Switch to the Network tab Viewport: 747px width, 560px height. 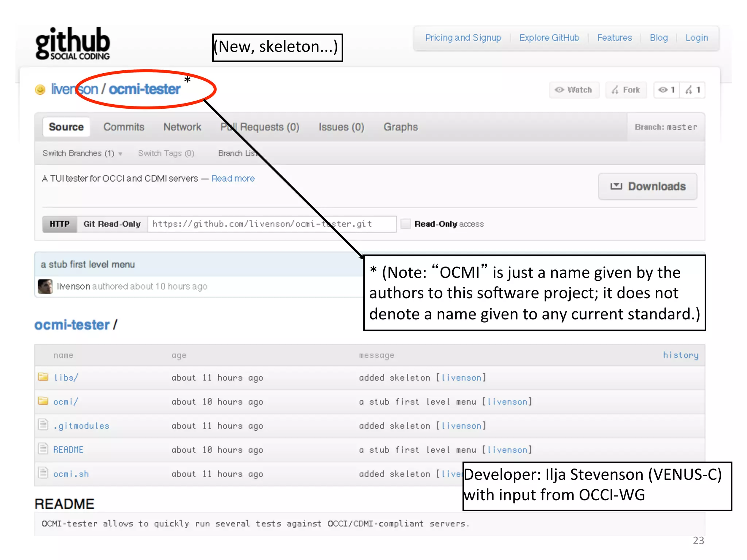(x=182, y=127)
